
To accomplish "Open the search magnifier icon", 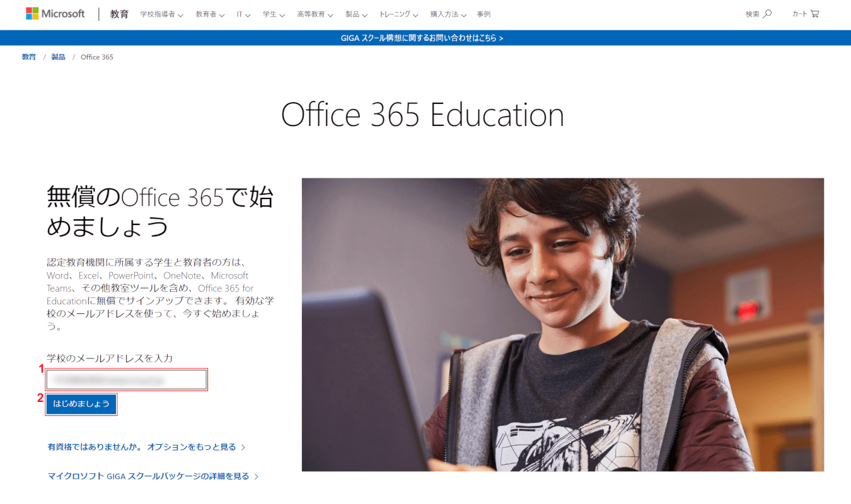I will click(767, 14).
